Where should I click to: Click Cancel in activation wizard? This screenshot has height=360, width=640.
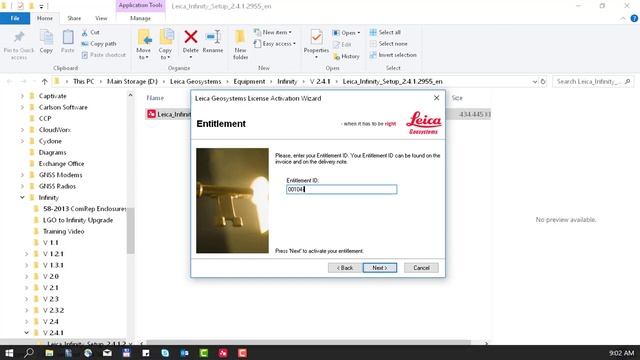tap(421, 268)
